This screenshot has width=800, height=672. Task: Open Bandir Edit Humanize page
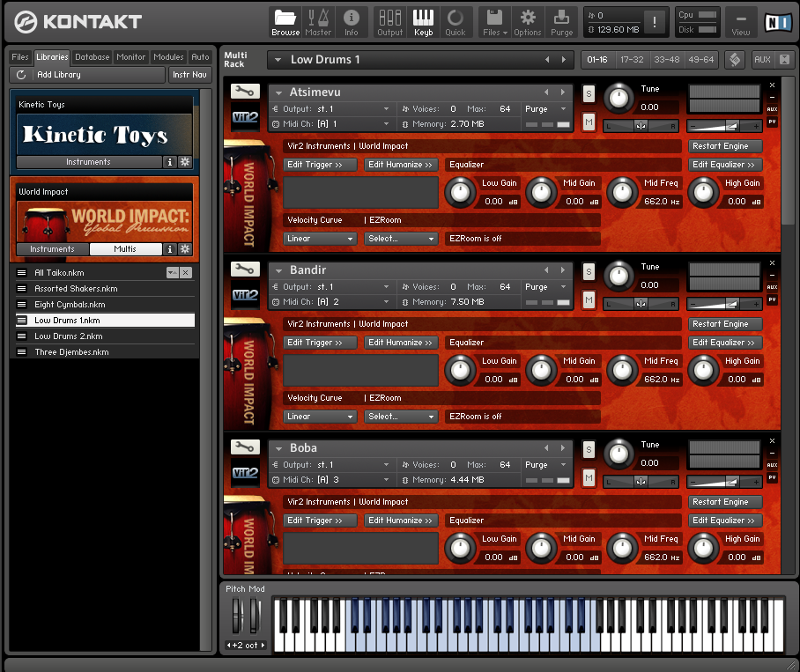[401, 342]
